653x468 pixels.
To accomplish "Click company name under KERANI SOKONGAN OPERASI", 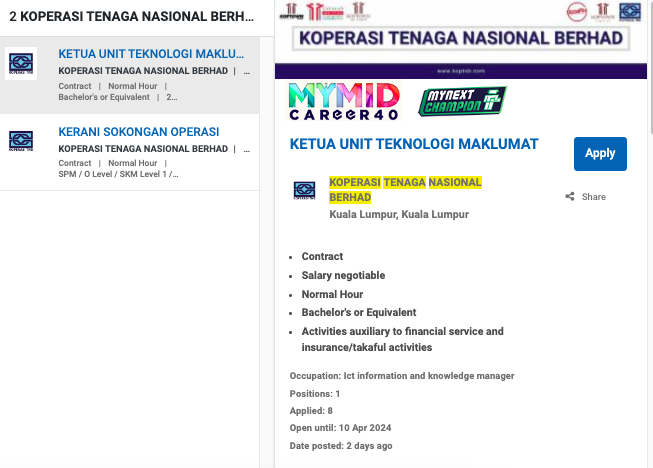I will point(143,149).
